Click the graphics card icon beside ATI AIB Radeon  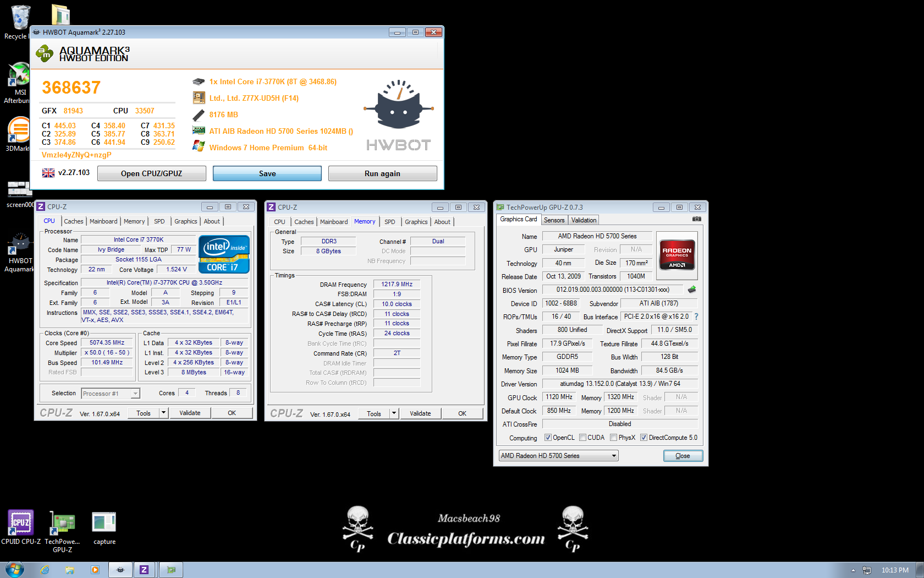[199, 131]
